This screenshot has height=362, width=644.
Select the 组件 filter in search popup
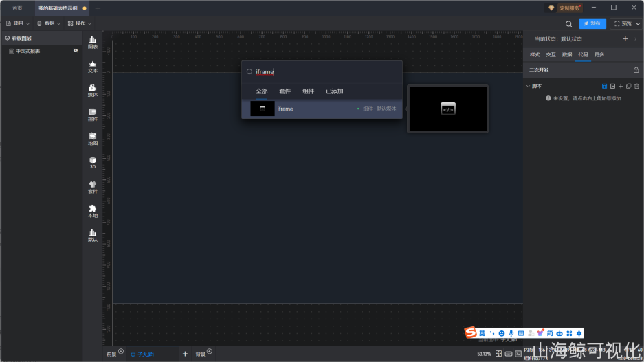[x=308, y=91]
